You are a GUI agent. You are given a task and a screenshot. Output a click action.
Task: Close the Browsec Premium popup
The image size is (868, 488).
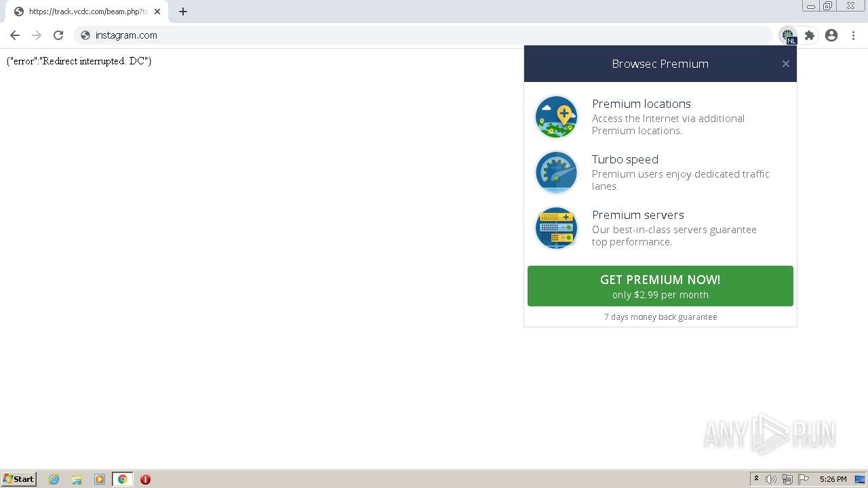(786, 64)
